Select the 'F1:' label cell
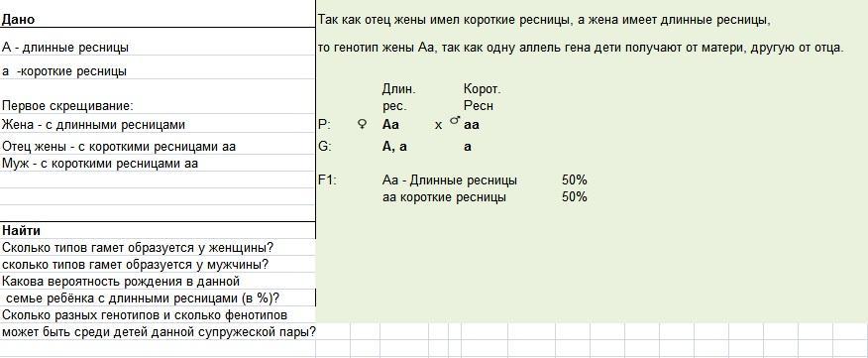Screen dimensions: 868x358 point(327,180)
